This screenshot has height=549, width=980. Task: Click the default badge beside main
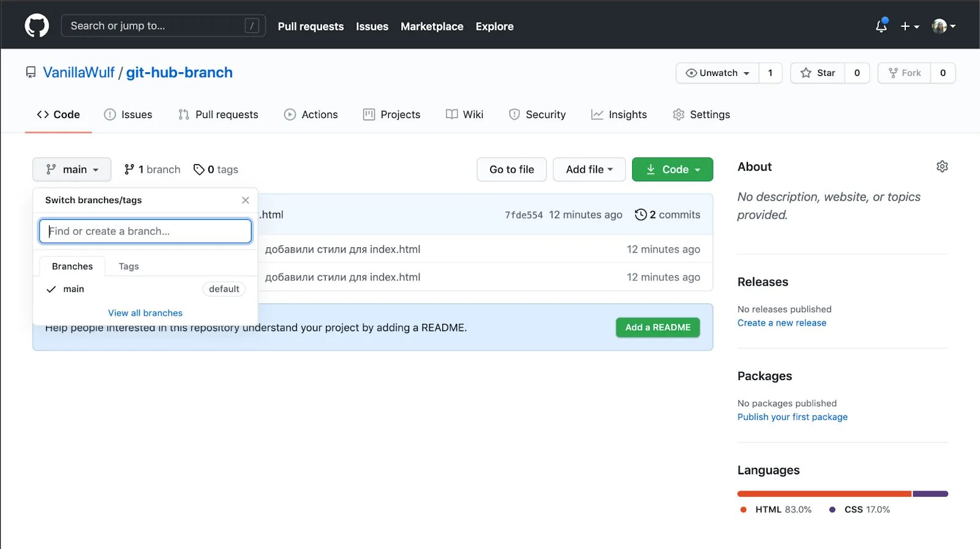(x=224, y=289)
